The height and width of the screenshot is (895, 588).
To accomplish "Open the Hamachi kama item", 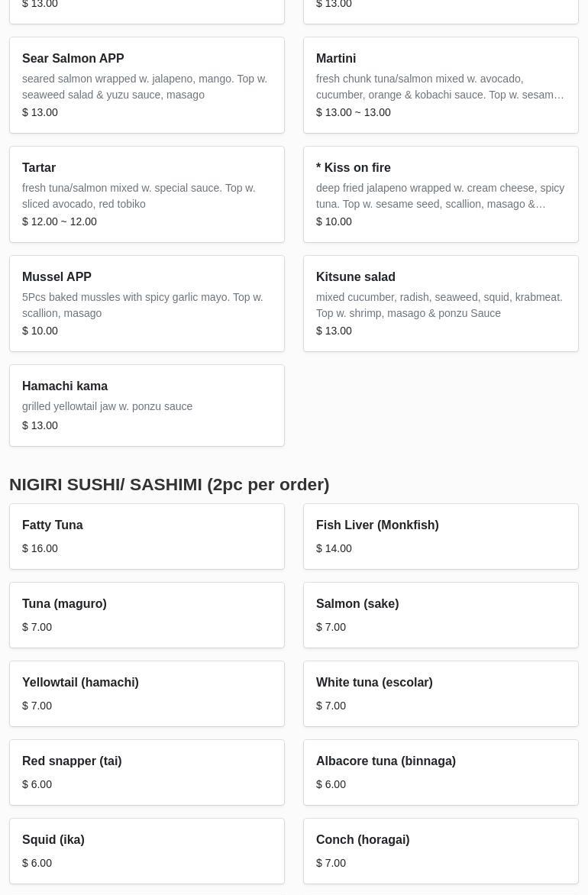I will click(x=147, y=405).
